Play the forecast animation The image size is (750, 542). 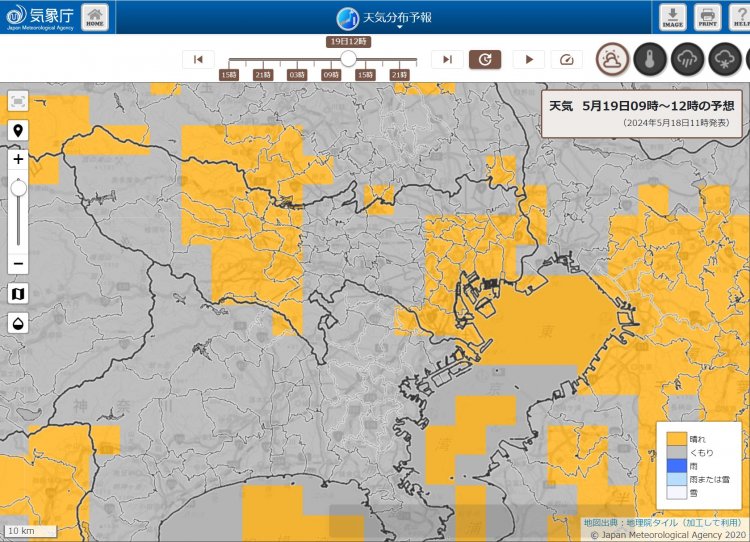pos(529,60)
